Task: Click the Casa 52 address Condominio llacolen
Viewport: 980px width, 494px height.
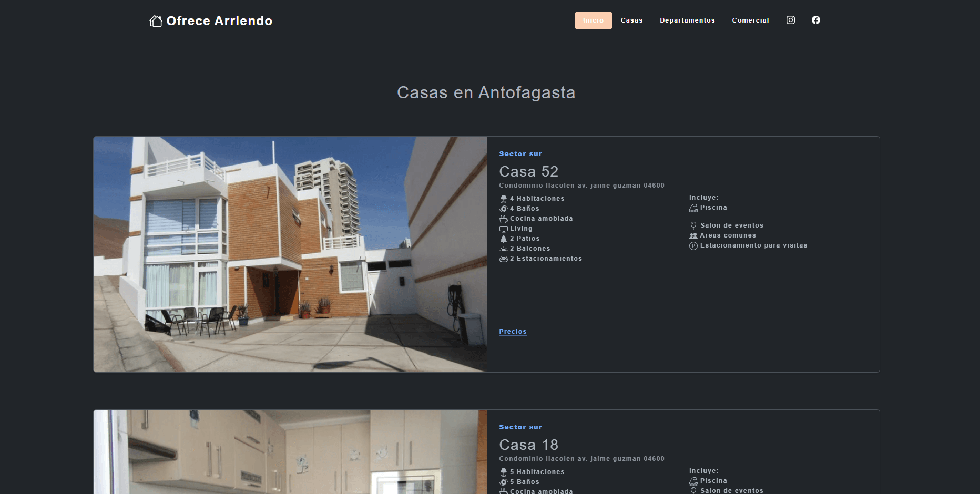Action: click(x=581, y=186)
